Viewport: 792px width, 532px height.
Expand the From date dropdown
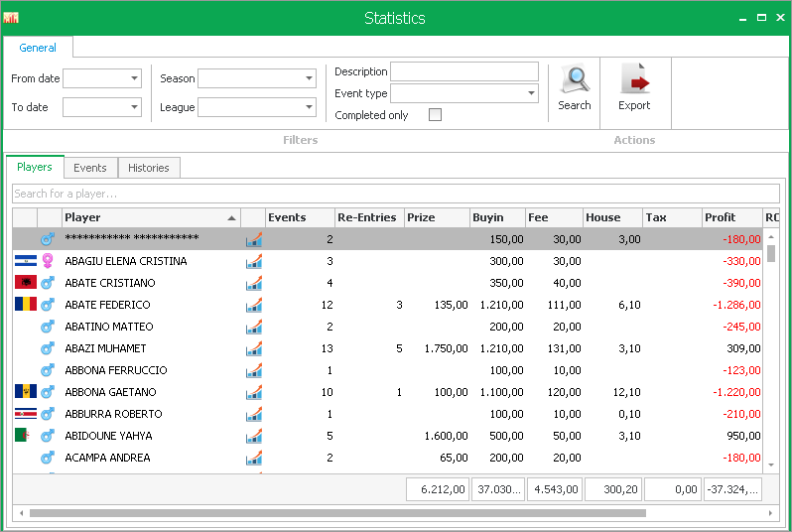coord(135,78)
